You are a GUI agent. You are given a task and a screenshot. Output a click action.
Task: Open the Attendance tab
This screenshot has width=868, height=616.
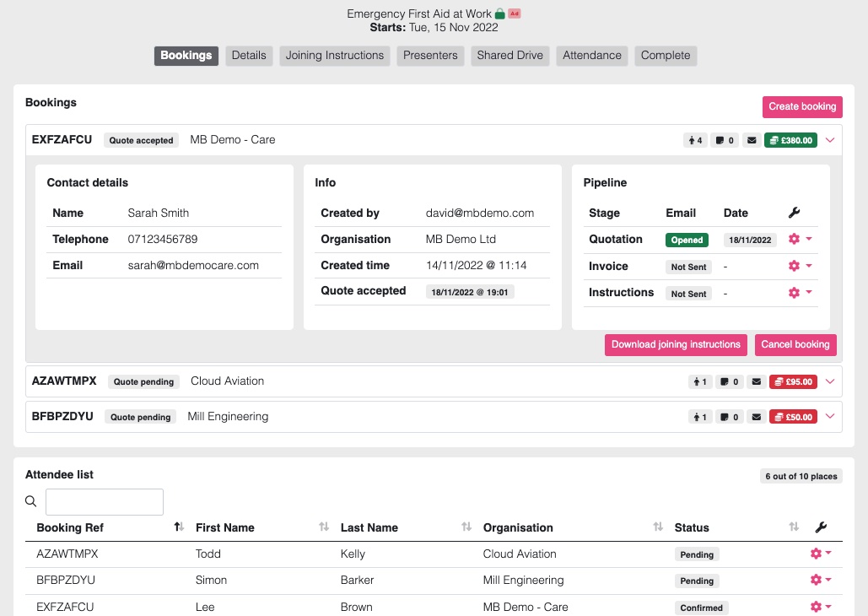click(591, 56)
